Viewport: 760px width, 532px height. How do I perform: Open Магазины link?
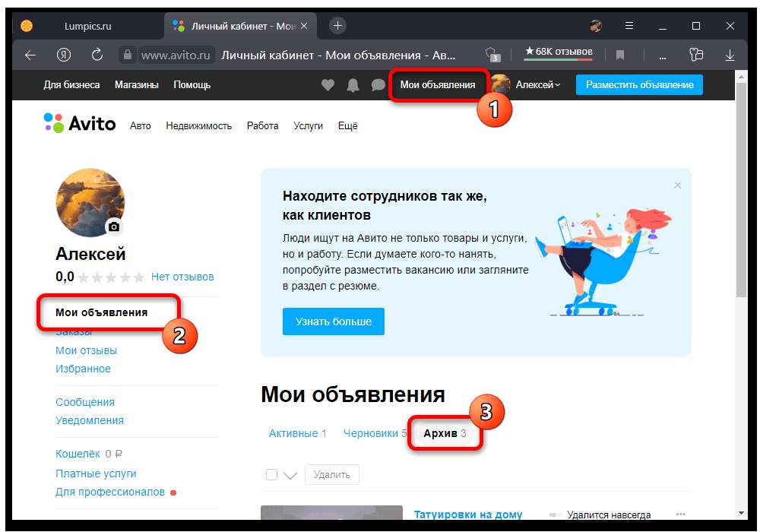click(x=137, y=85)
